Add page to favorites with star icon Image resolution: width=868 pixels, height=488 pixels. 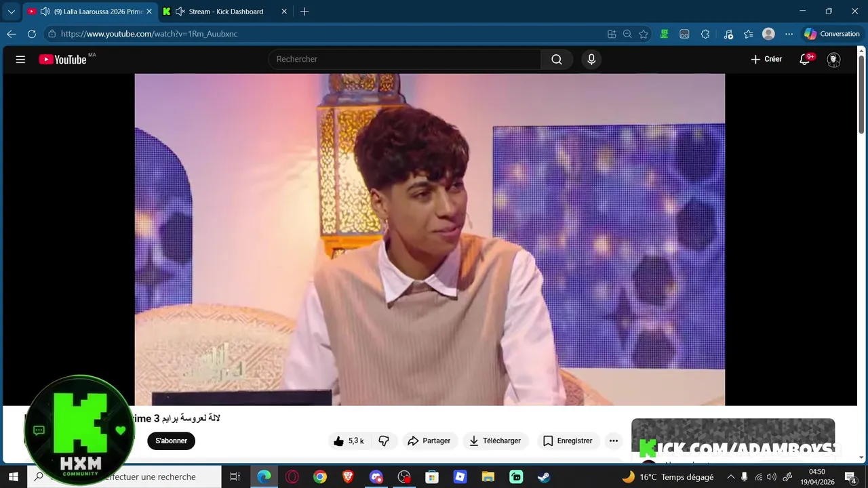click(x=644, y=34)
